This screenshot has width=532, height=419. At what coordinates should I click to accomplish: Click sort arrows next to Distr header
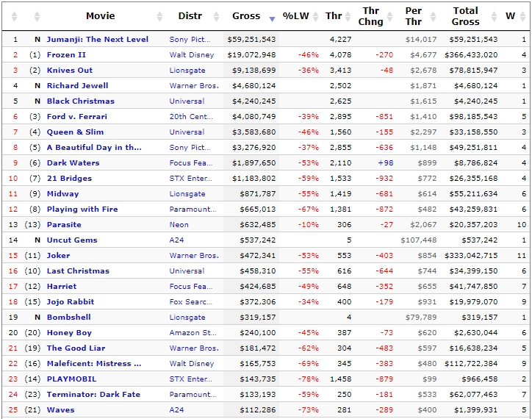[216, 16]
